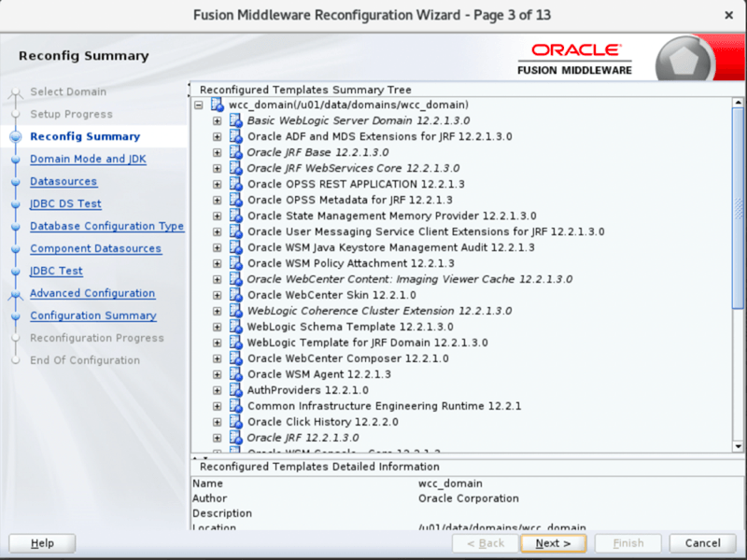The width and height of the screenshot is (747, 560).
Task: Select the current Reconfig Summary step
Action: click(x=85, y=136)
